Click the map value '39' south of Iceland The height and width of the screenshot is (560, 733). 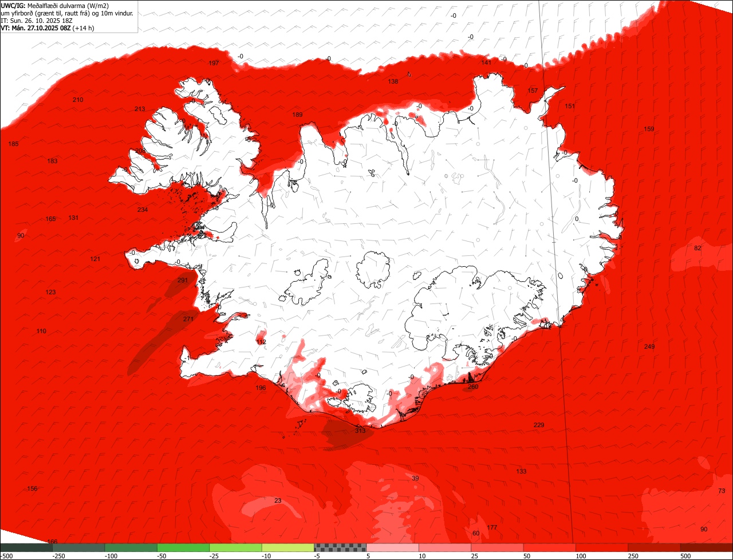pyautogui.click(x=415, y=478)
